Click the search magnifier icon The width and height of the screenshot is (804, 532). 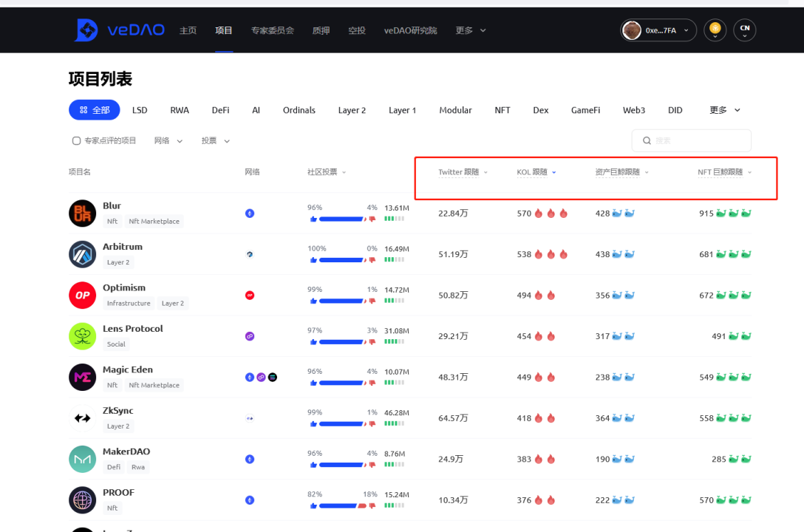647,140
